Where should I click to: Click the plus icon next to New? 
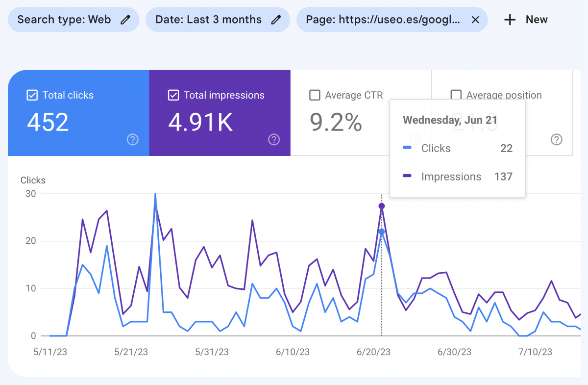point(509,20)
